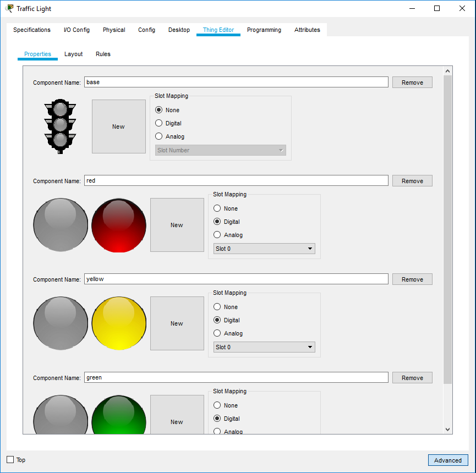Click the vertical scrollbar thumb
This screenshot has height=473, width=476.
point(447,230)
